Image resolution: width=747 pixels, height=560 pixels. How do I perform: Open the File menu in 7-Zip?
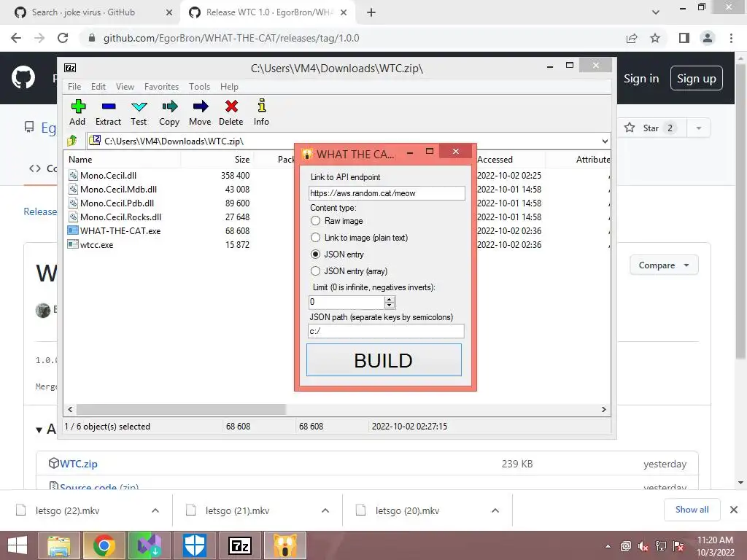74,87
